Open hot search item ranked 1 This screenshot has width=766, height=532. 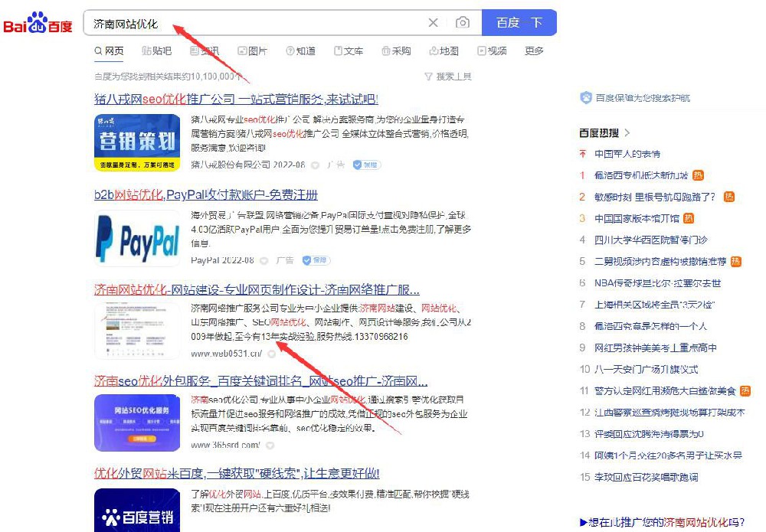[x=641, y=176]
